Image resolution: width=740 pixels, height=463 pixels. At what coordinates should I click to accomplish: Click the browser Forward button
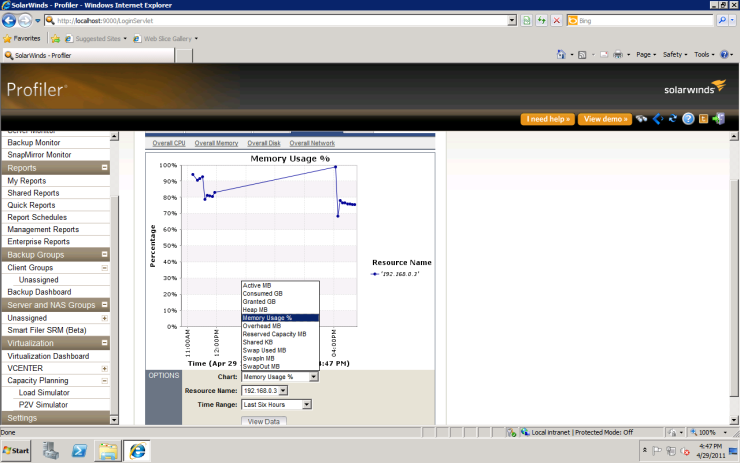pyautogui.click(x=25, y=20)
